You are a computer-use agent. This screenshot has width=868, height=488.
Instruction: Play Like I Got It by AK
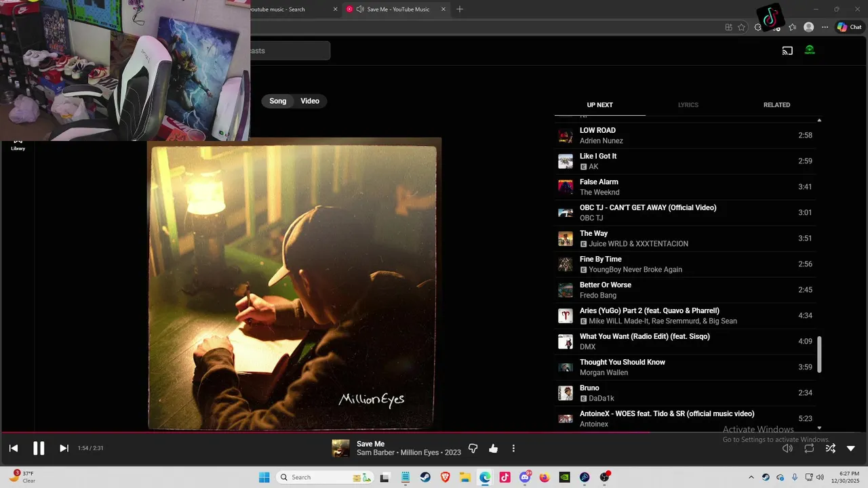point(685,161)
